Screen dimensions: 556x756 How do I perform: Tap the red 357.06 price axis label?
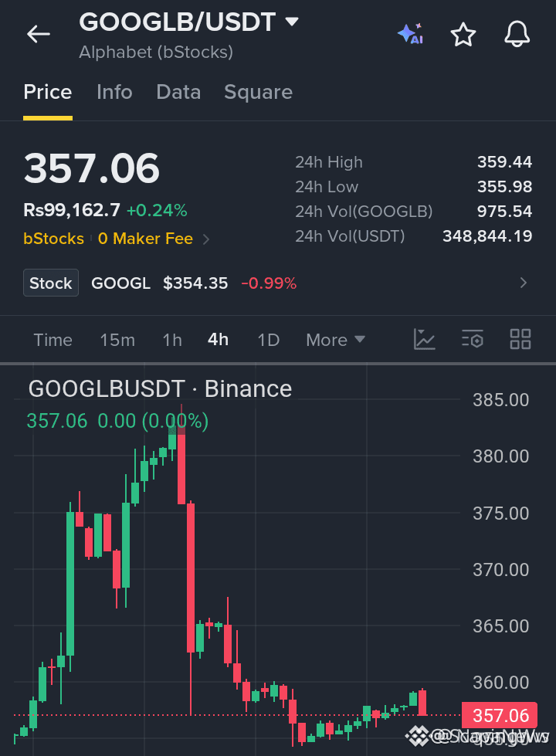pos(500,716)
